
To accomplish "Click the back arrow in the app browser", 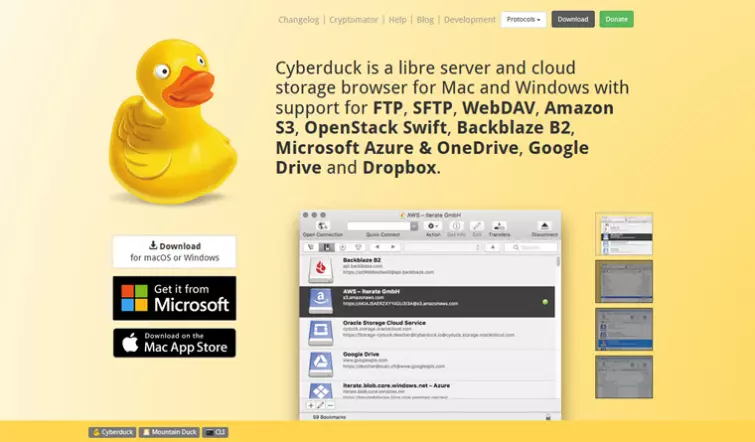I will coord(378,247).
